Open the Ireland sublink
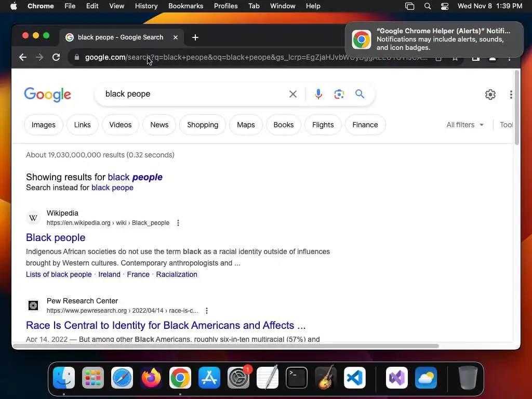This screenshot has width=532, height=399. pyautogui.click(x=109, y=274)
